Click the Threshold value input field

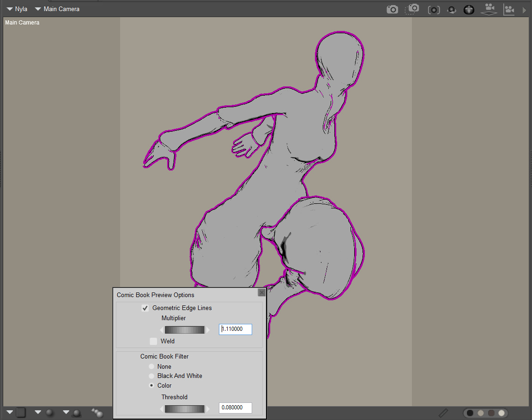point(236,408)
